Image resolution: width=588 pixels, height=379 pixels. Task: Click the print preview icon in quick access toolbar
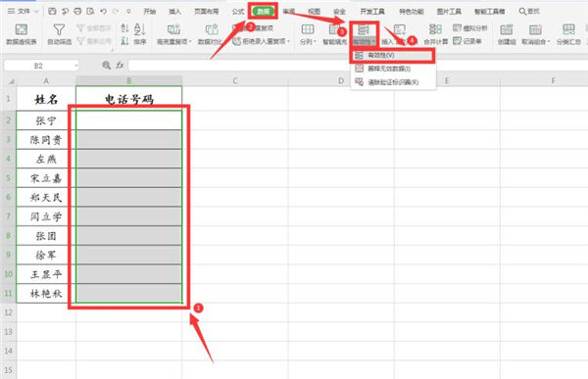90,12
